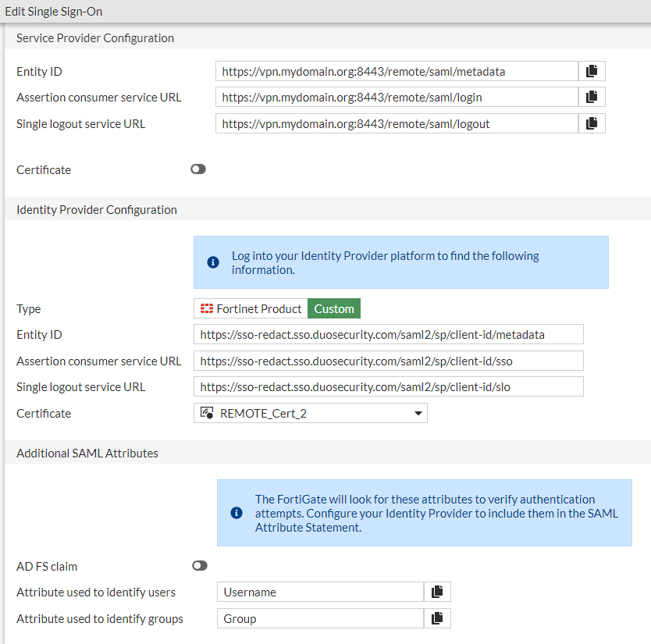Open the Certificate dropdown showing REMOTE_Cert_2

[310, 413]
